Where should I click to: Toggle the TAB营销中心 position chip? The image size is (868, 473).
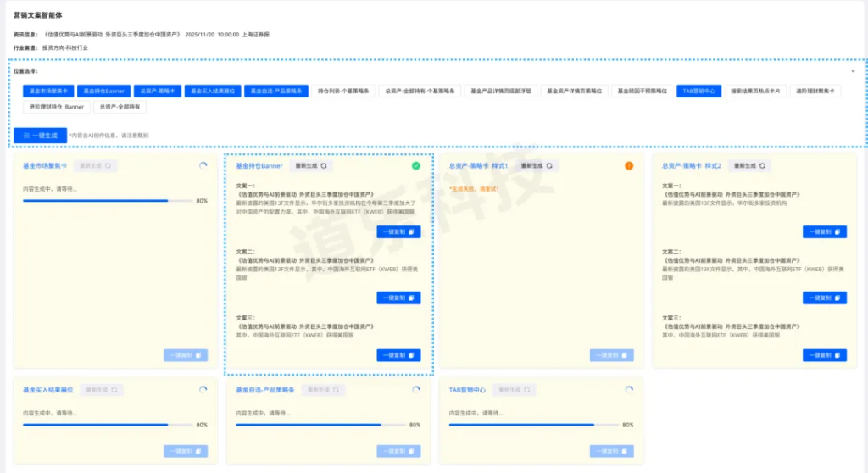(698, 91)
